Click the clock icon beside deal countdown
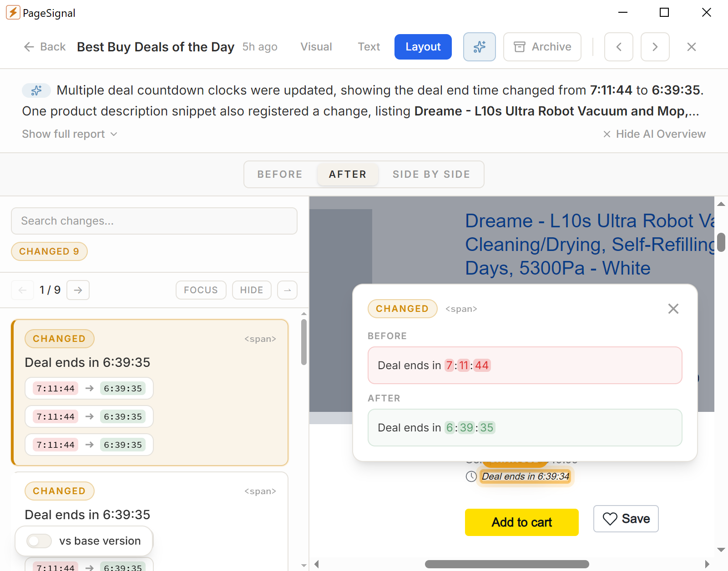Screen dimensions: 728x571 [471, 476]
